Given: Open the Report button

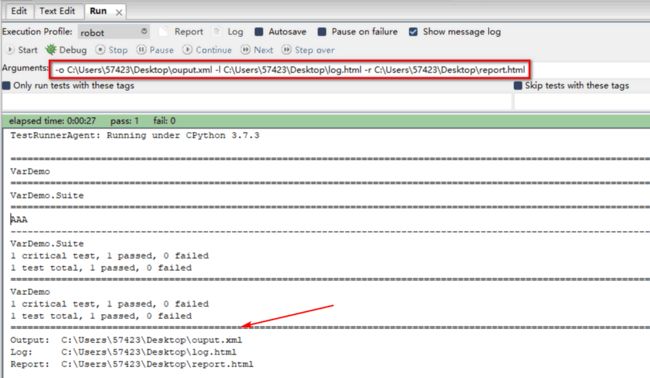Looking at the screenshot, I should [182, 32].
